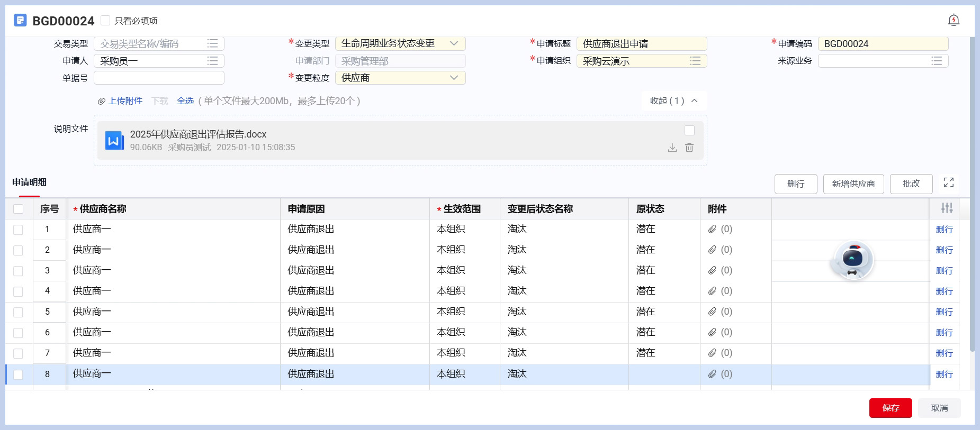The height and width of the screenshot is (430, 980).
Task: Click the attachment paperclip in row 1
Action: pyautogui.click(x=712, y=229)
